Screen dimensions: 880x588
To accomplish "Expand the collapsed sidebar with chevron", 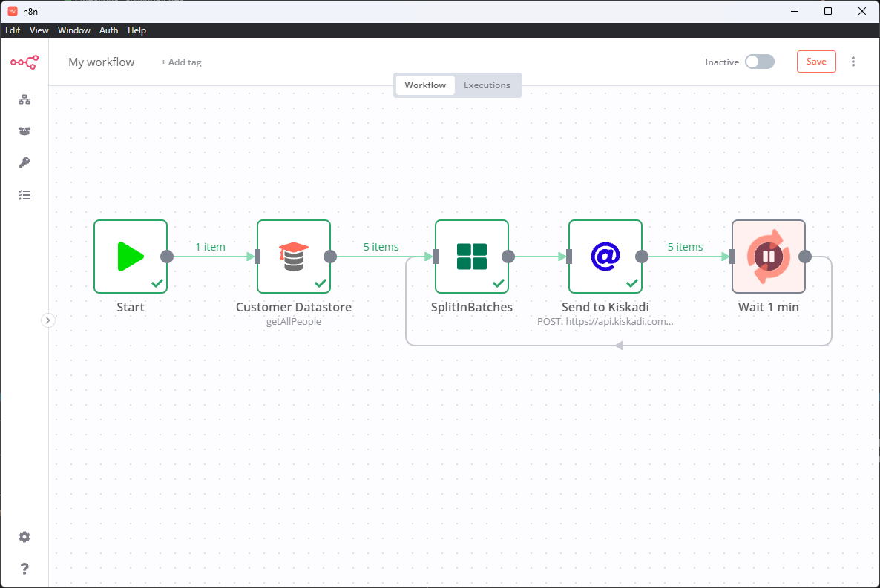I will pyautogui.click(x=47, y=320).
